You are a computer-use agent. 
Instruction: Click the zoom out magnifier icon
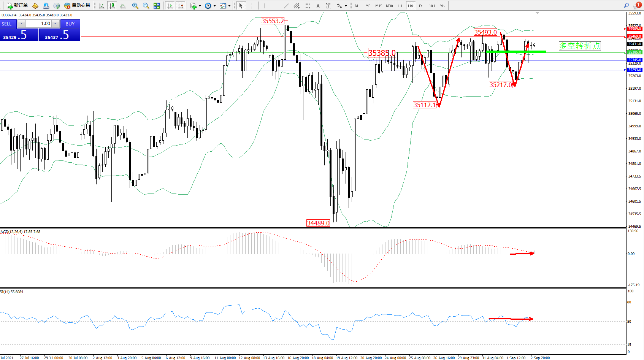(x=146, y=6)
